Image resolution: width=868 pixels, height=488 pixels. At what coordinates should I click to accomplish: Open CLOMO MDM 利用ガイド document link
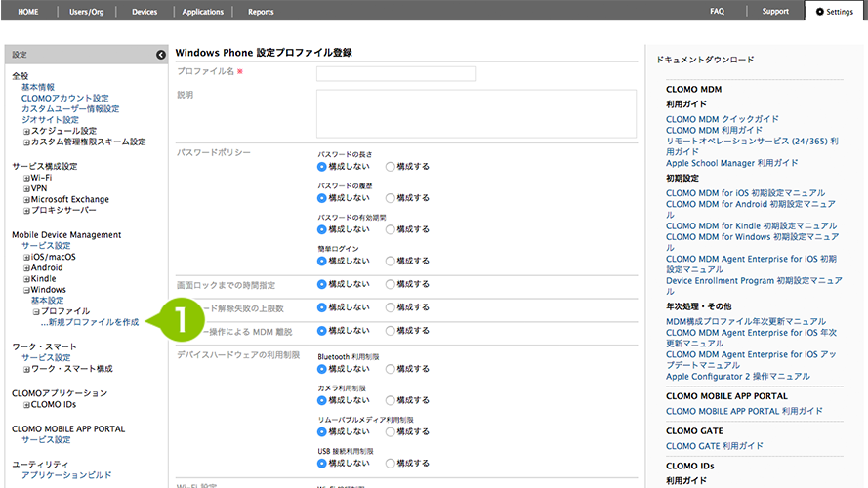click(x=714, y=130)
